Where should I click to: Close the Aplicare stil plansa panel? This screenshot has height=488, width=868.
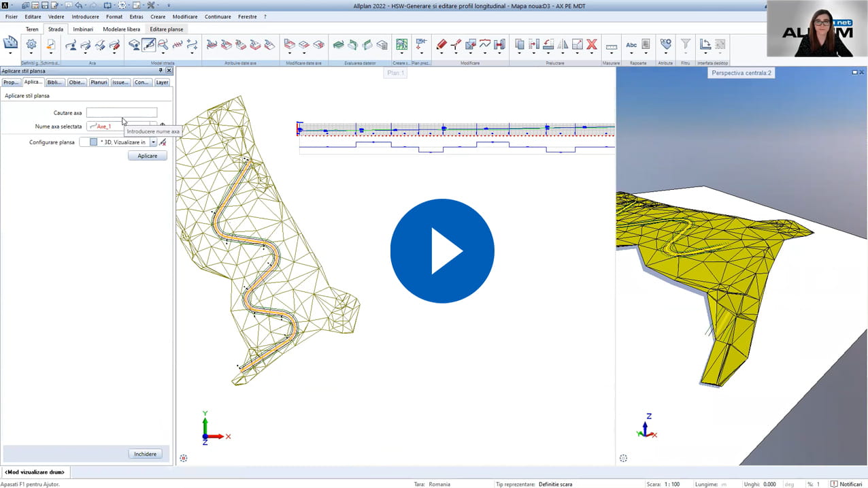169,71
